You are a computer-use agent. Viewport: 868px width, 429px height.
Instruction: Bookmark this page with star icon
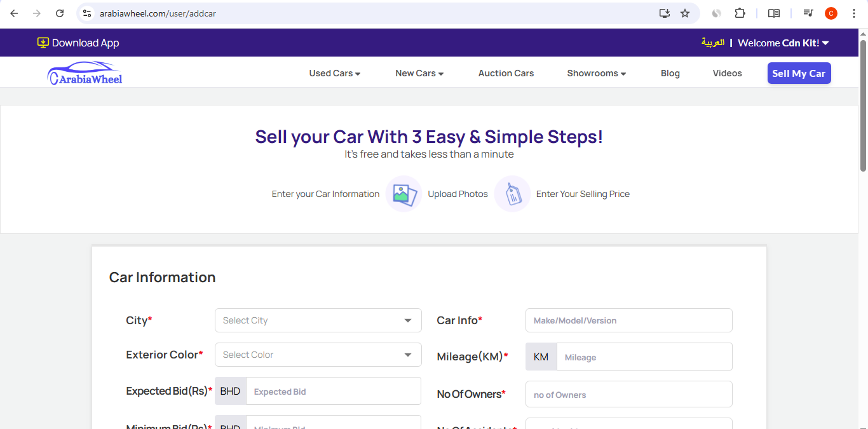(685, 13)
